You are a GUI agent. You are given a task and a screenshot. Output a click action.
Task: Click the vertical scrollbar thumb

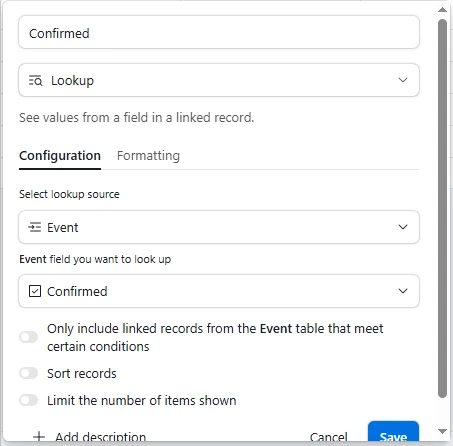tap(442, 208)
